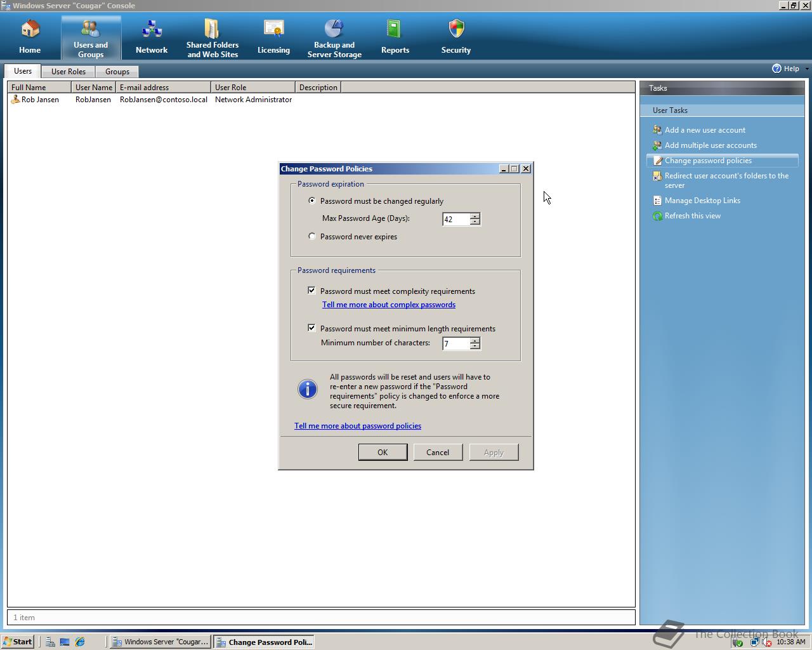Open Tell me more about password policies
Viewport: 812px width, 650px height.
point(358,426)
